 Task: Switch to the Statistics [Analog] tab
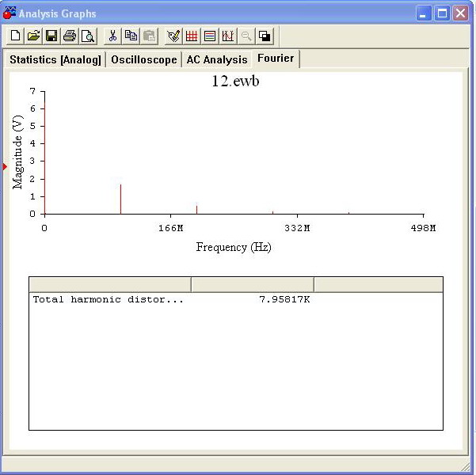[55, 60]
